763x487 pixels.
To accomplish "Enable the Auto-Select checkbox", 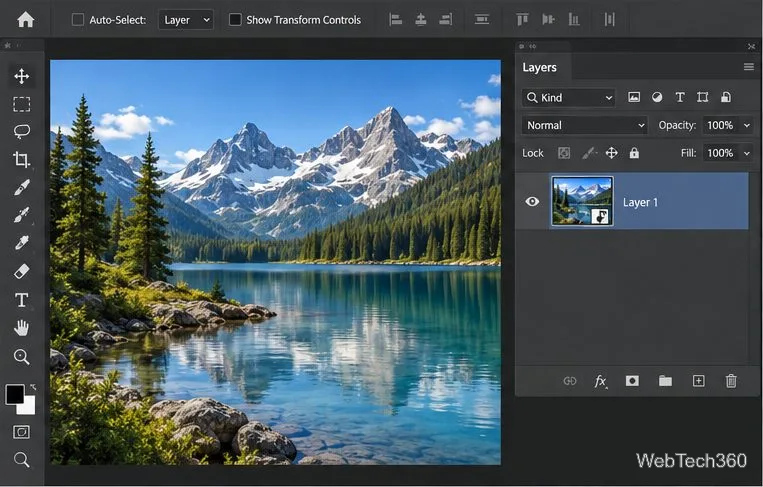I will point(78,19).
